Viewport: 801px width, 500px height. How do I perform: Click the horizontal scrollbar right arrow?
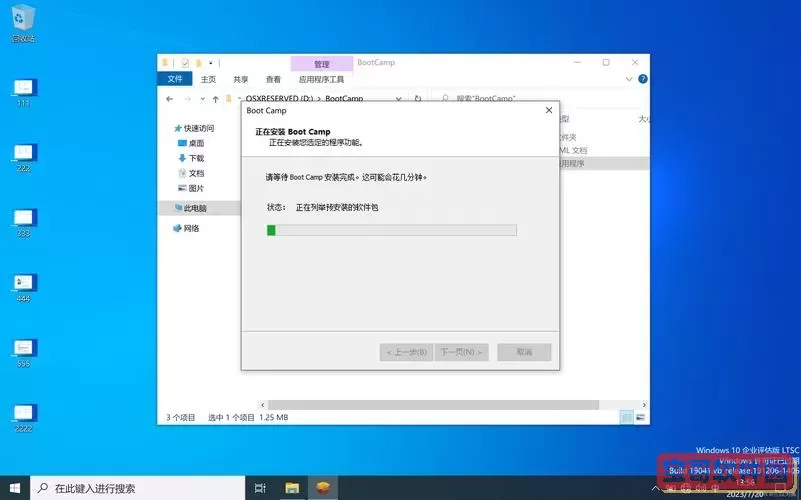pyautogui.click(x=644, y=404)
